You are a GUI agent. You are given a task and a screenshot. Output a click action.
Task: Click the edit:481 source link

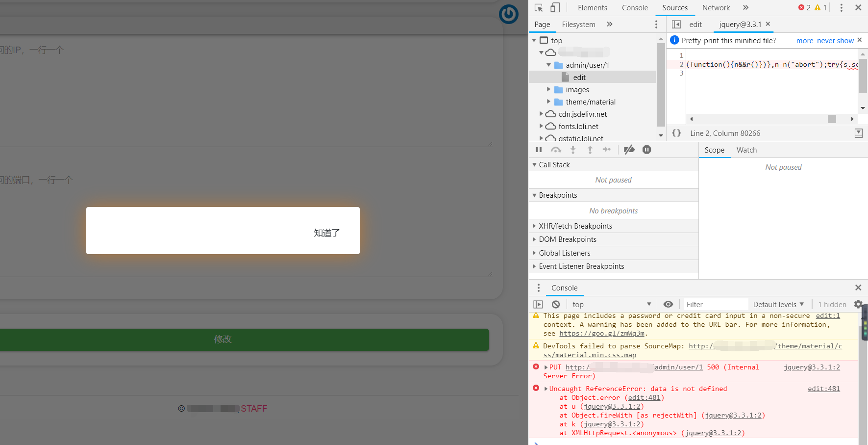(824, 389)
